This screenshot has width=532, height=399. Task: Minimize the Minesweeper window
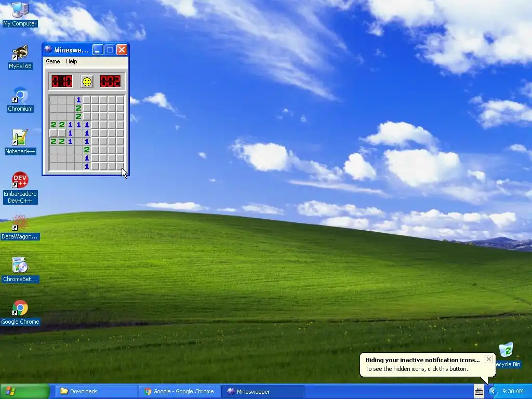[x=98, y=50]
